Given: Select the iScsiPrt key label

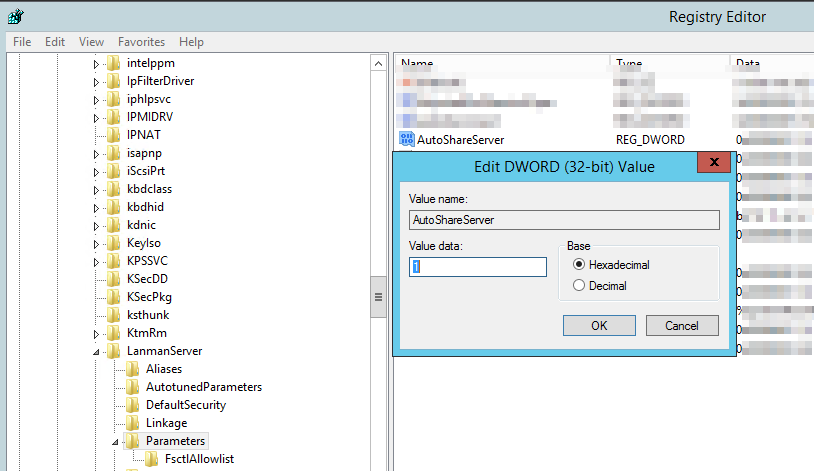Looking at the screenshot, I should [x=146, y=171].
